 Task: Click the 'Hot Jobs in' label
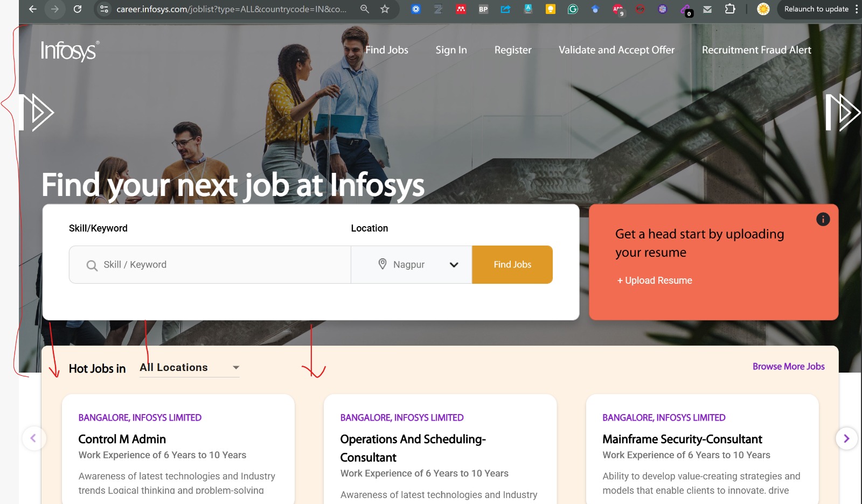pyautogui.click(x=98, y=369)
